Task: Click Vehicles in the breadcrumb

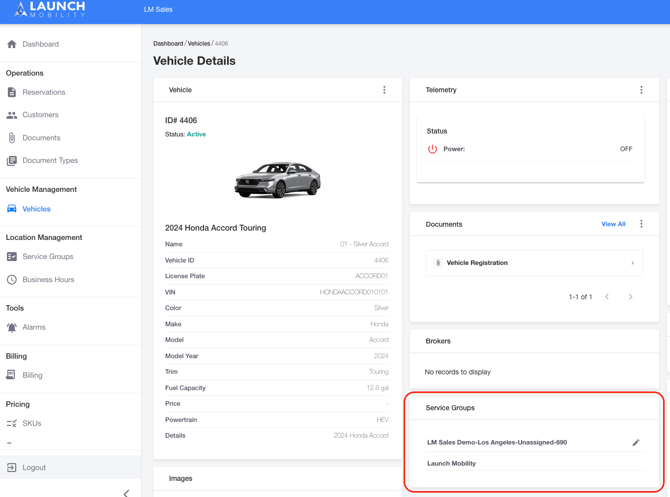Action: click(x=199, y=44)
